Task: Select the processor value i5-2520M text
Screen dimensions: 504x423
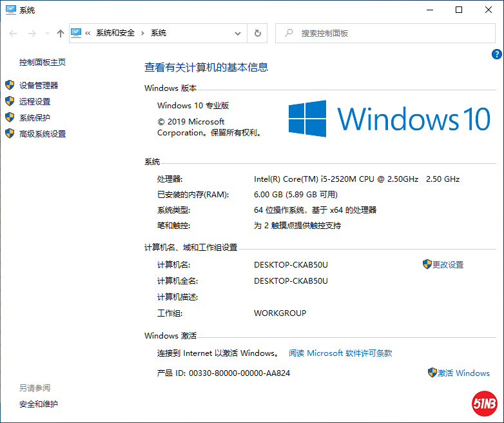Action: 356,179
